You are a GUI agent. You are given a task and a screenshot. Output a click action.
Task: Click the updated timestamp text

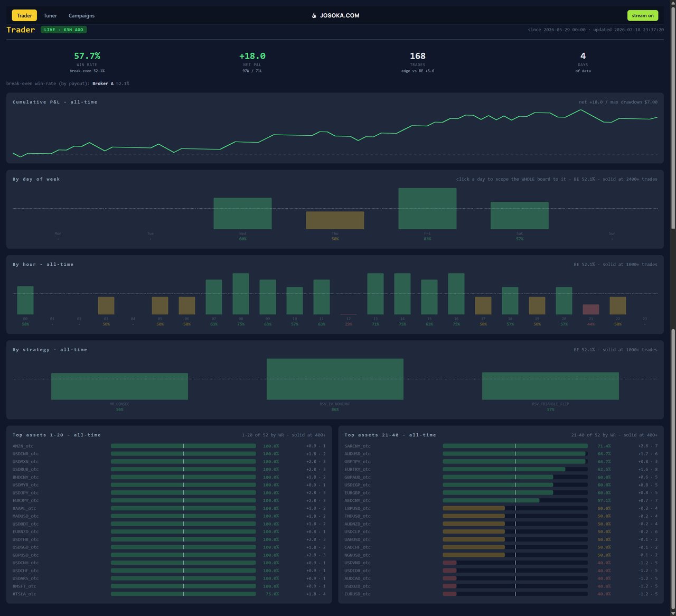click(x=628, y=30)
